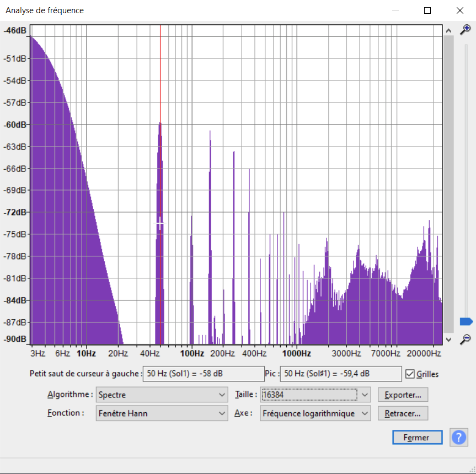Expand the Taille dropdown set to 16384
Viewport: 476px width, 474px height.
coord(315,395)
